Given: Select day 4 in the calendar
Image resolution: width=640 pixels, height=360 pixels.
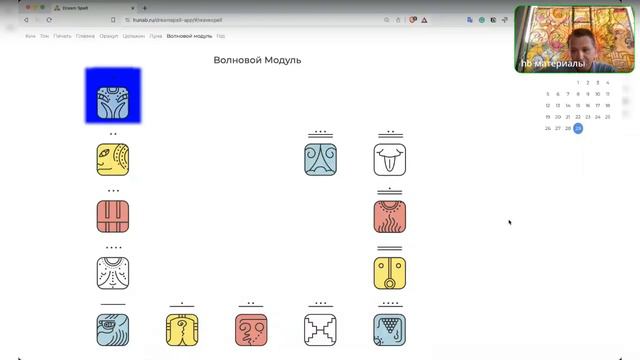Looking at the screenshot, I should pos(608,82).
